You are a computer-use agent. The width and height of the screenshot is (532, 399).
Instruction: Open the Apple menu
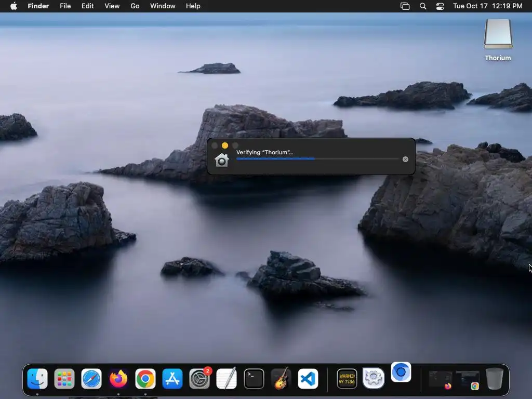tap(14, 6)
